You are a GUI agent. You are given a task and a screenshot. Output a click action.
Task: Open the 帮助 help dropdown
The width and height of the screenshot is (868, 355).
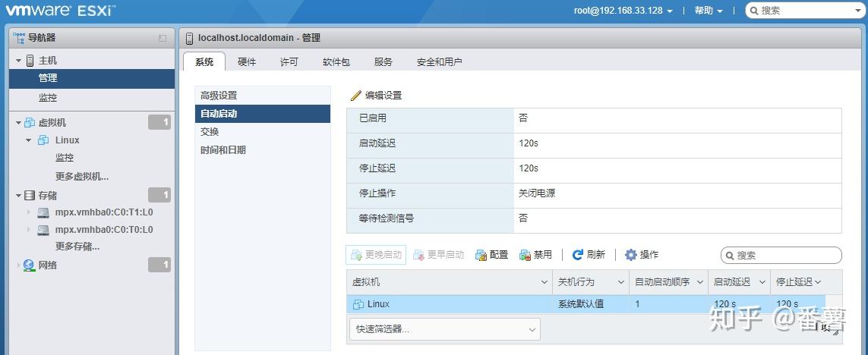[x=709, y=11]
